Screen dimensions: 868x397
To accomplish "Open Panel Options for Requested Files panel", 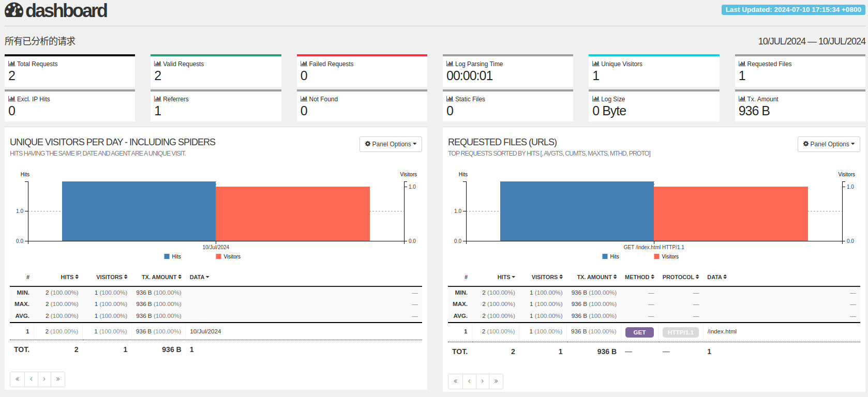I will coord(829,144).
